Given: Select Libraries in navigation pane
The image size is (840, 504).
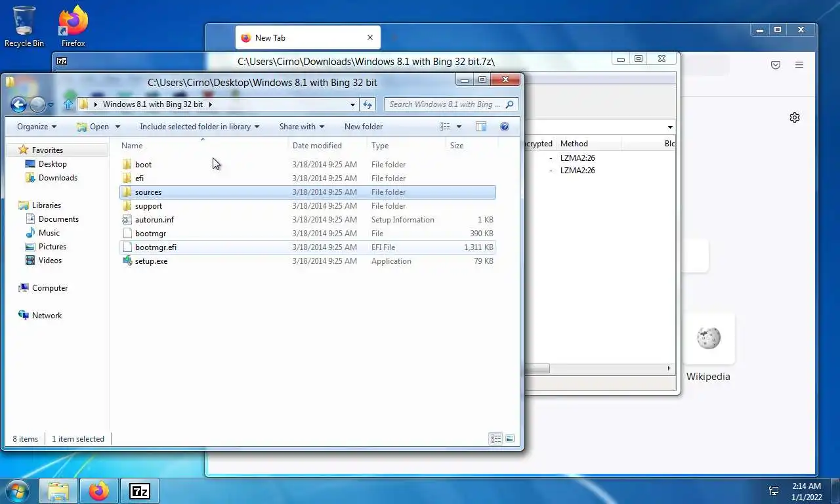Looking at the screenshot, I should (46, 205).
